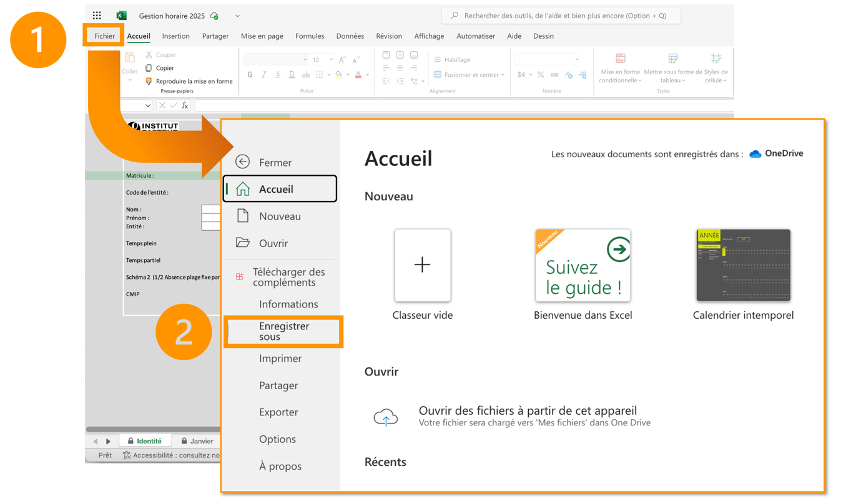Screen dimensions: 861x504
Task: Click the Ouvrir folder icon
Action: coord(243,243)
